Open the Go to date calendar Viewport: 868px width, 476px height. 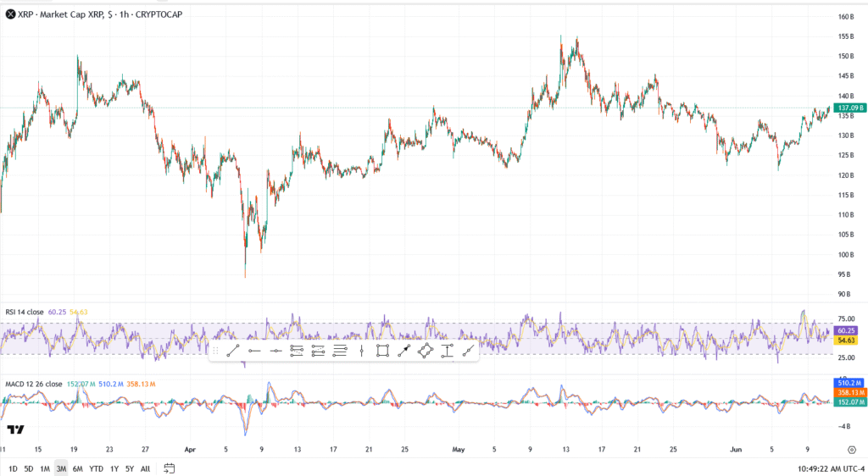(170, 468)
